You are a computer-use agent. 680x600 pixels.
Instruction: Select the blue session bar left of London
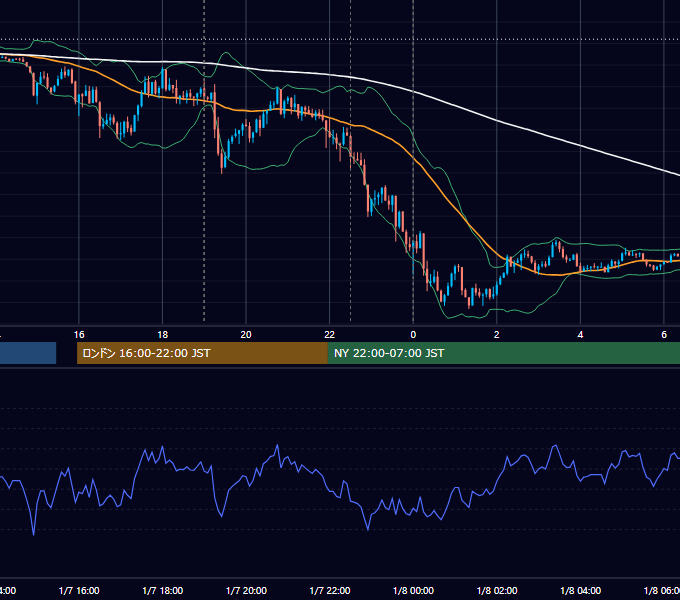pyautogui.click(x=28, y=353)
